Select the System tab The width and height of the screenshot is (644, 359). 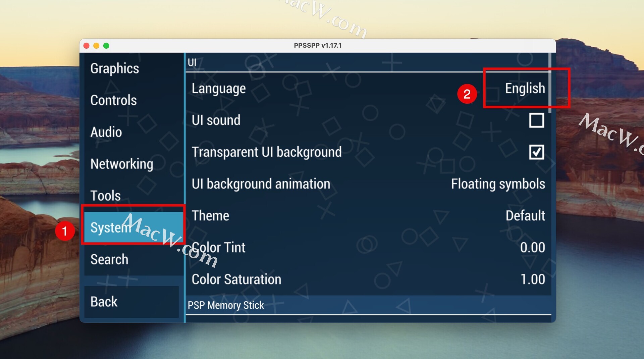tap(133, 227)
